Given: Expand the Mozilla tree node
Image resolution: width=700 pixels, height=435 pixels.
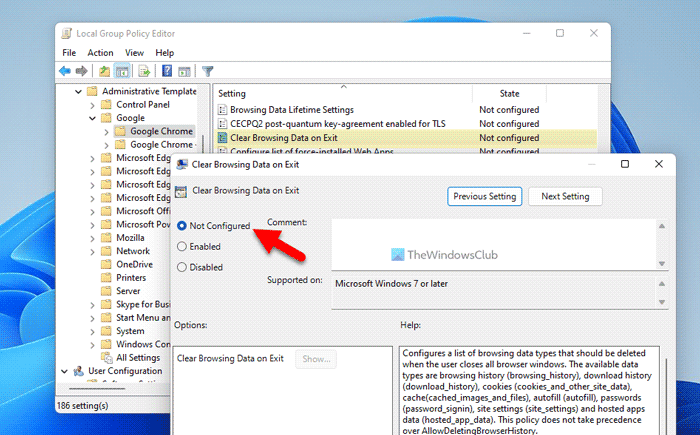Looking at the screenshot, I should coord(92,238).
